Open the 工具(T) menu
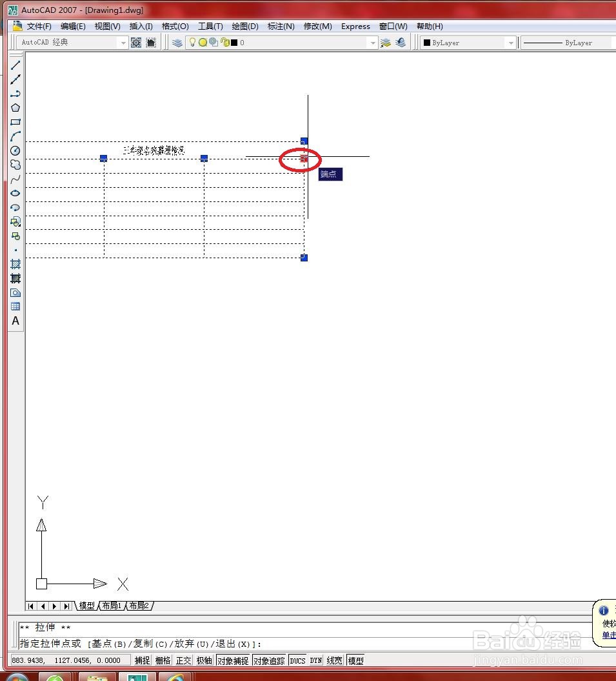This screenshot has height=681, width=616. point(210,26)
